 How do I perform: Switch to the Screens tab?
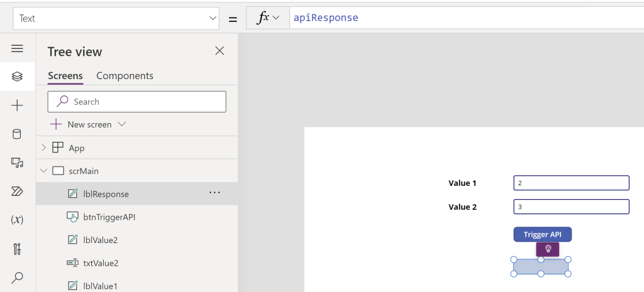[65, 75]
